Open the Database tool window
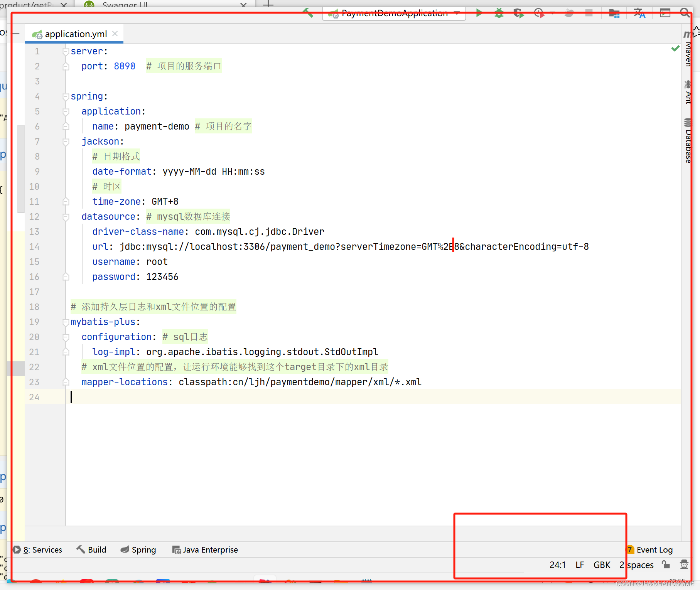This screenshot has height=590, width=700. pyautogui.click(x=688, y=141)
